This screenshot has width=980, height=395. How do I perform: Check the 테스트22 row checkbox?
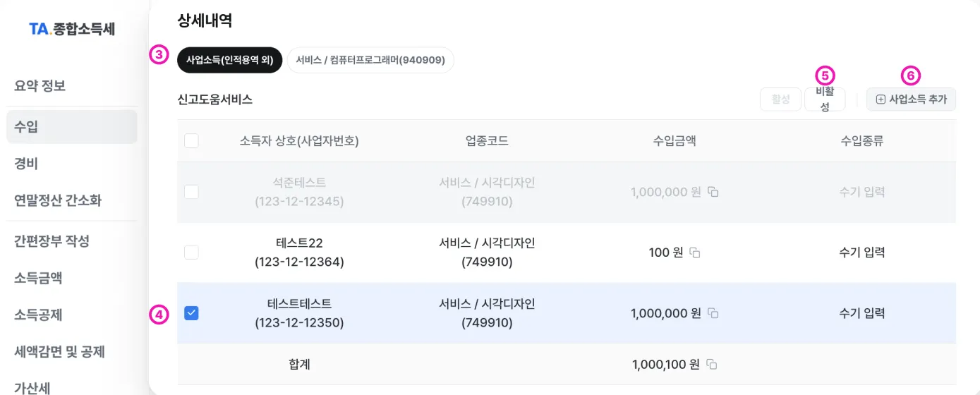(x=191, y=253)
